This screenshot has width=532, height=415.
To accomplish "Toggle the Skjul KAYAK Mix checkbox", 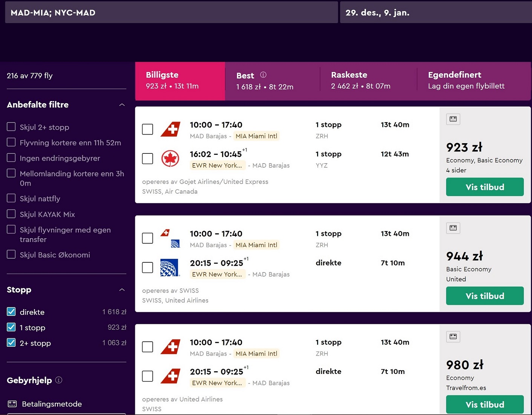I will click(11, 214).
